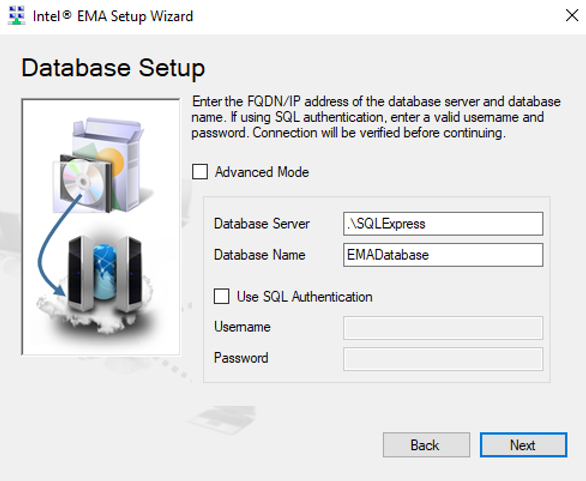Click the instruction text about FQDN/IP address
The height and width of the screenshot is (481, 586).
[x=376, y=117]
